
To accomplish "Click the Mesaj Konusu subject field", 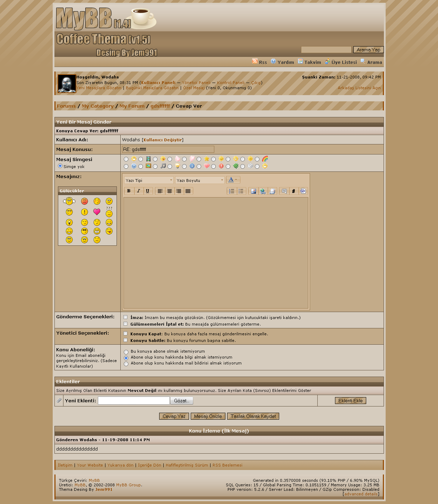I will pyautogui.click(x=168, y=149).
